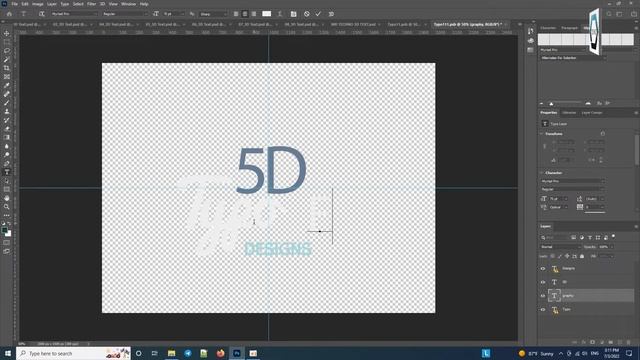The height and width of the screenshot is (360, 640).
Task: Select the Eyedropper tool
Action: tap(7, 85)
